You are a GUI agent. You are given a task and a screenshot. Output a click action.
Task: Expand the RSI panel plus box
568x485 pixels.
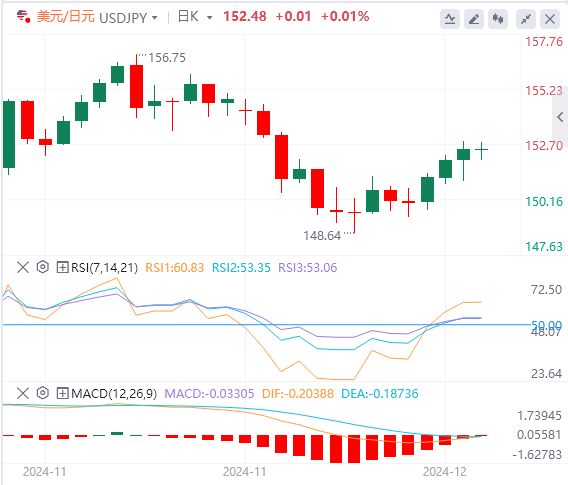(x=62, y=268)
